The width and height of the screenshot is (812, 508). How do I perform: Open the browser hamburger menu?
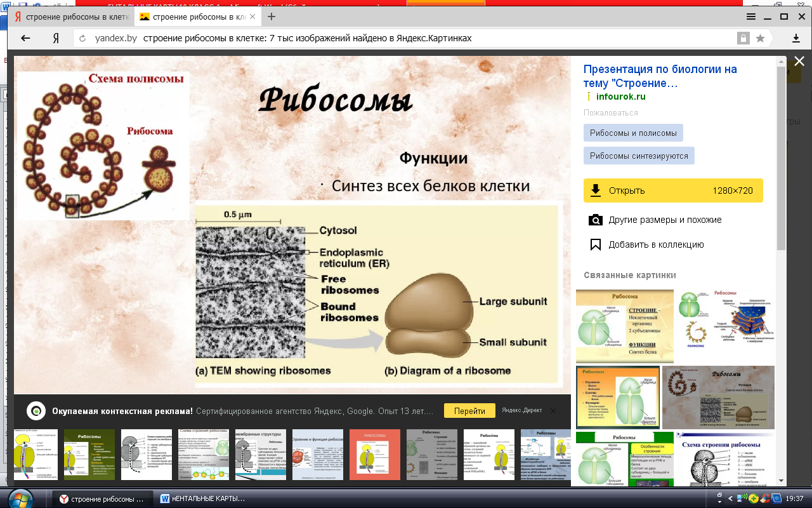(x=751, y=17)
